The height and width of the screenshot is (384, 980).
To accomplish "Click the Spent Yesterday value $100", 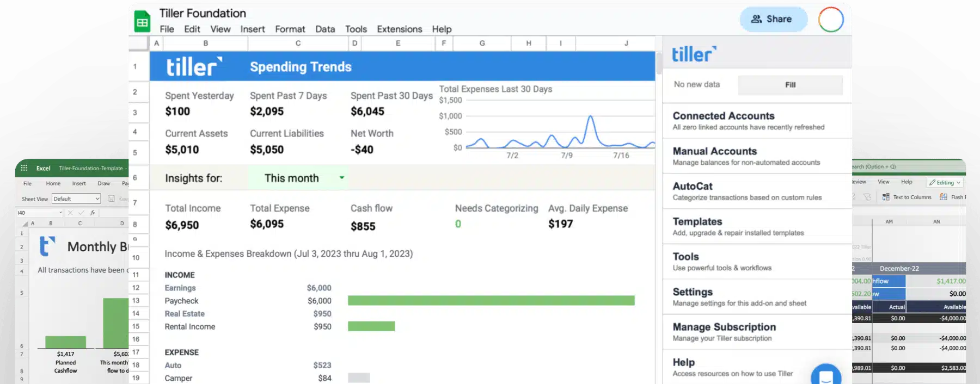I will 177,112.
